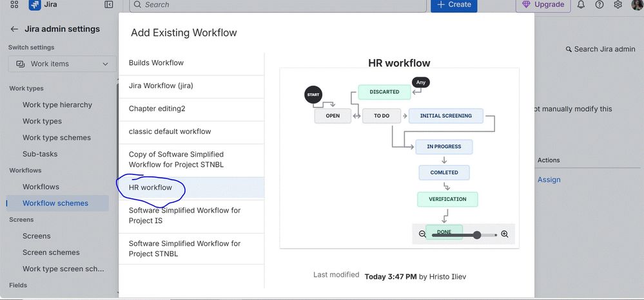
Task: Collapse the sidebar with the panel icon
Action: pyautogui.click(x=109, y=5)
